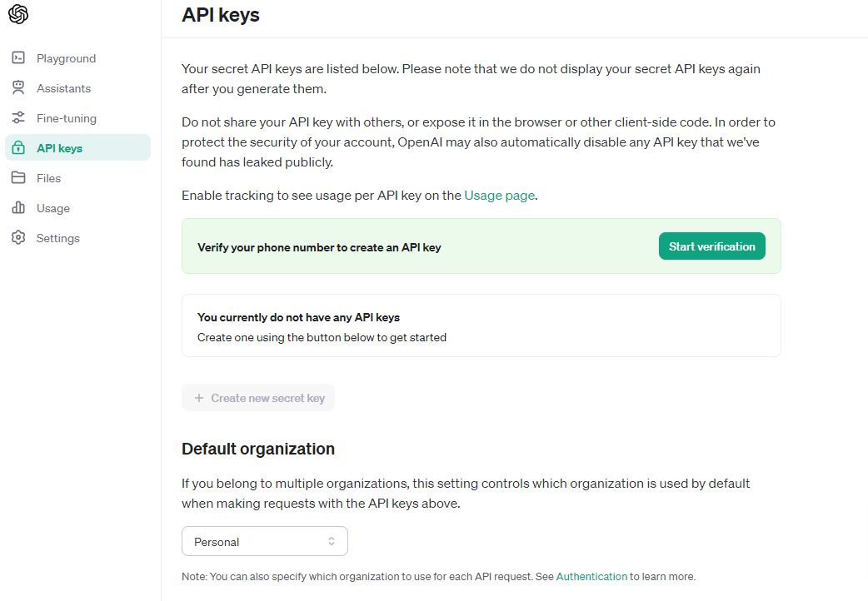Click the plus icon on Create key
The image size is (868, 601).
[199, 398]
